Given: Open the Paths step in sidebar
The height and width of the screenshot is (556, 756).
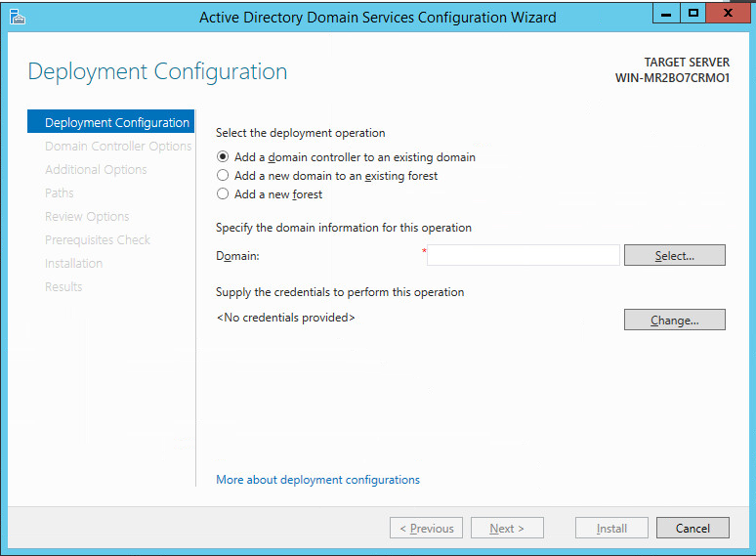Looking at the screenshot, I should tap(60, 193).
